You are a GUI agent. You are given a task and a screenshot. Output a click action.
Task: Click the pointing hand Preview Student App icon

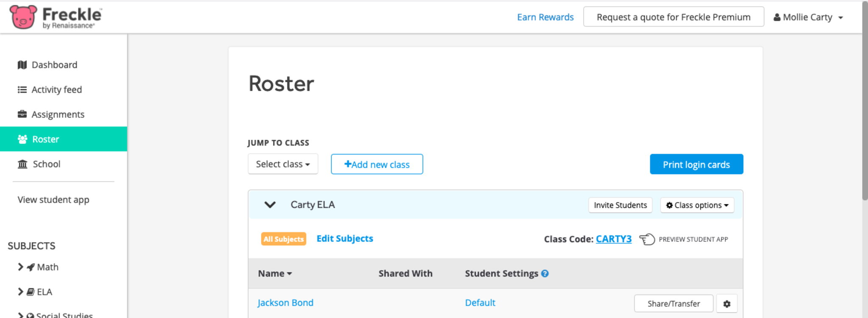coord(647,239)
